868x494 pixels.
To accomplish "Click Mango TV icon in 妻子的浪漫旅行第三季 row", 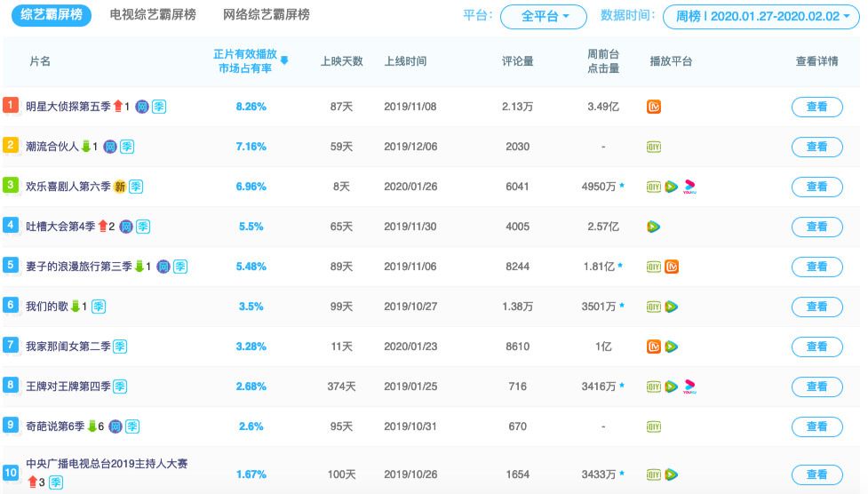I will 672,267.
